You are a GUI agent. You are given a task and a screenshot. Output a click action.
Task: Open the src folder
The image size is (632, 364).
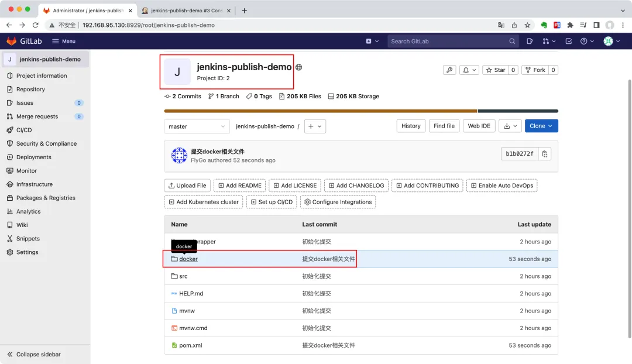click(x=183, y=276)
